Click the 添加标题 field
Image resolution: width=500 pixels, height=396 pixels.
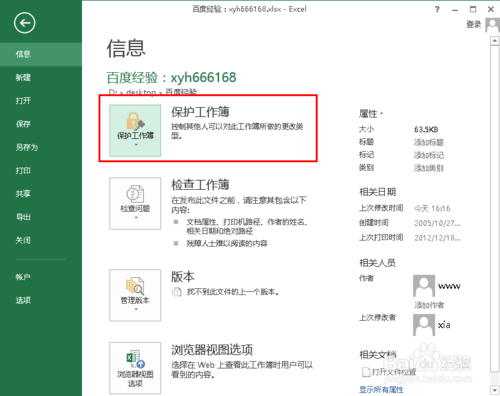[429, 142]
